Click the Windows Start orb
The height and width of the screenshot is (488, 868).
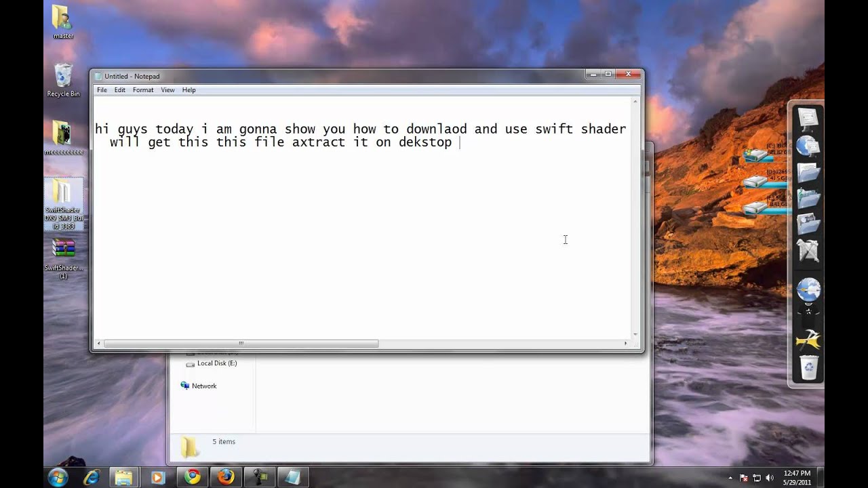click(58, 477)
